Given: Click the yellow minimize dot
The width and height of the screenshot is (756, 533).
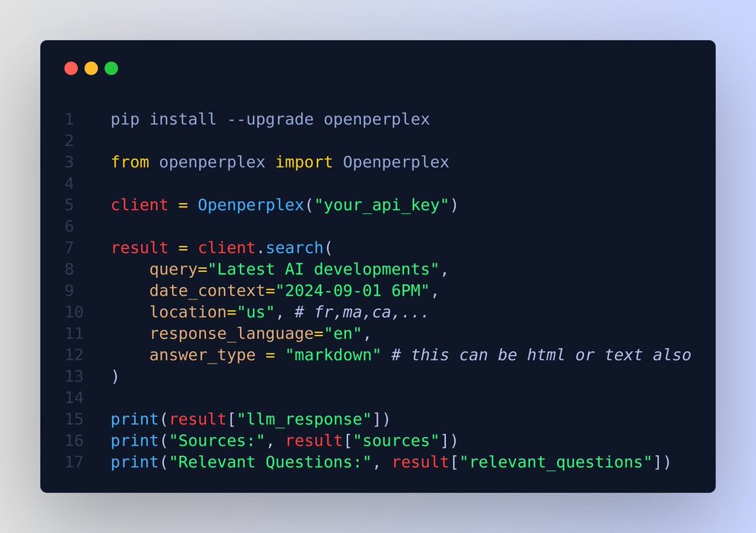Looking at the screenshot, I should 91,69.
